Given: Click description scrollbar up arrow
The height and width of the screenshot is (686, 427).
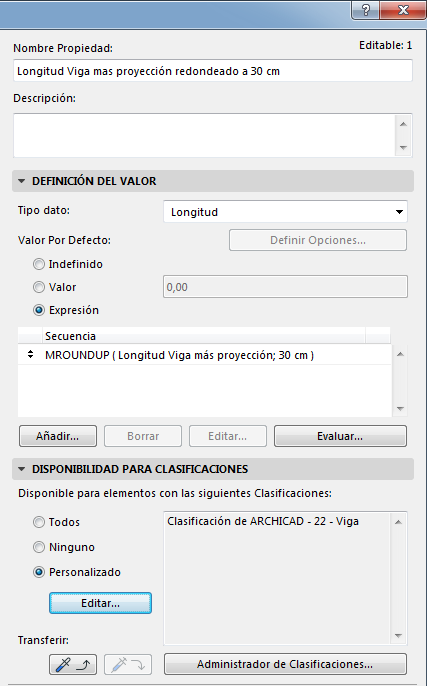Looking at the screenshot, I should pyautogui.click(x=403, y=124).
